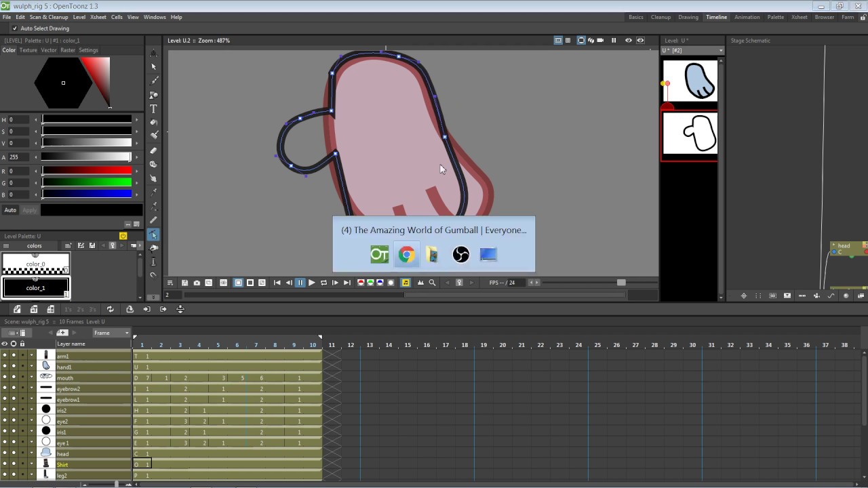This screenshot has width=868, height=488.
Task: Toggle Auto Select Drawing checkbox
Action: [x=15, y=28]
